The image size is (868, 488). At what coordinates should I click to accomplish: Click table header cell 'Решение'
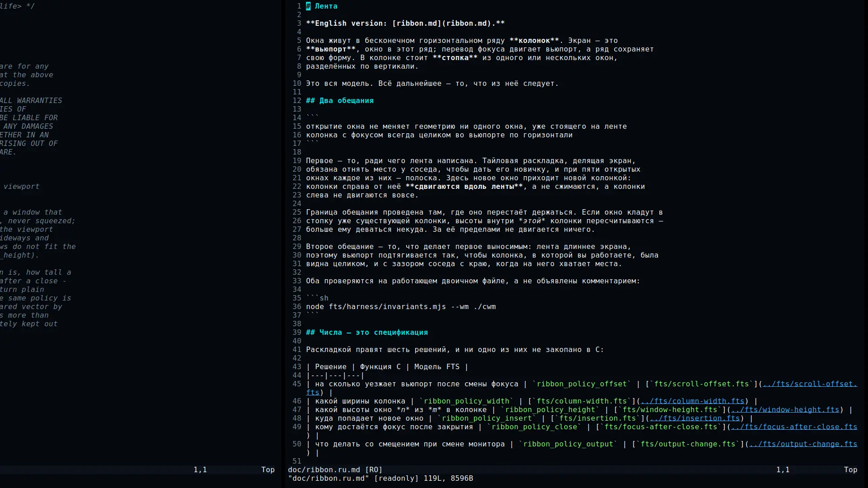coord(331,367)
